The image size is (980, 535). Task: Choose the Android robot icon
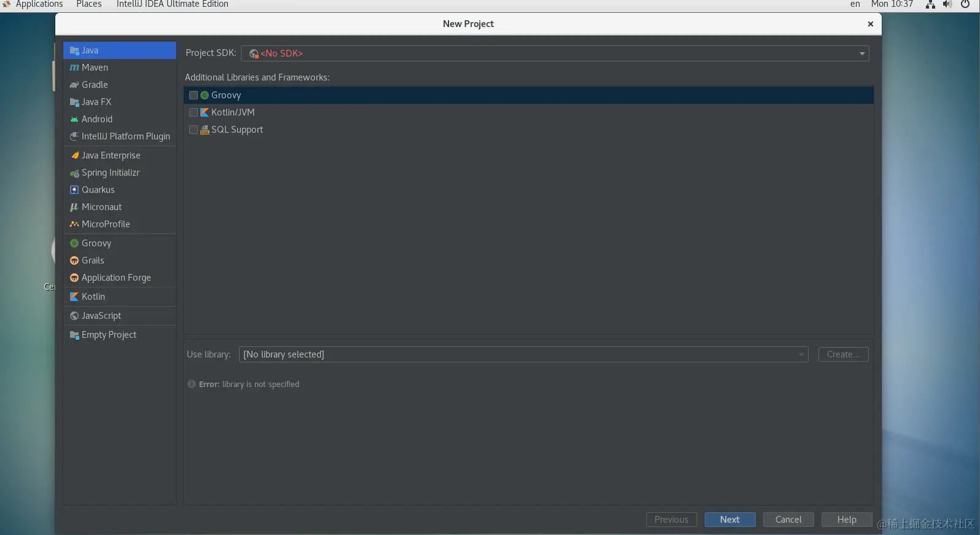click(74, 119)
